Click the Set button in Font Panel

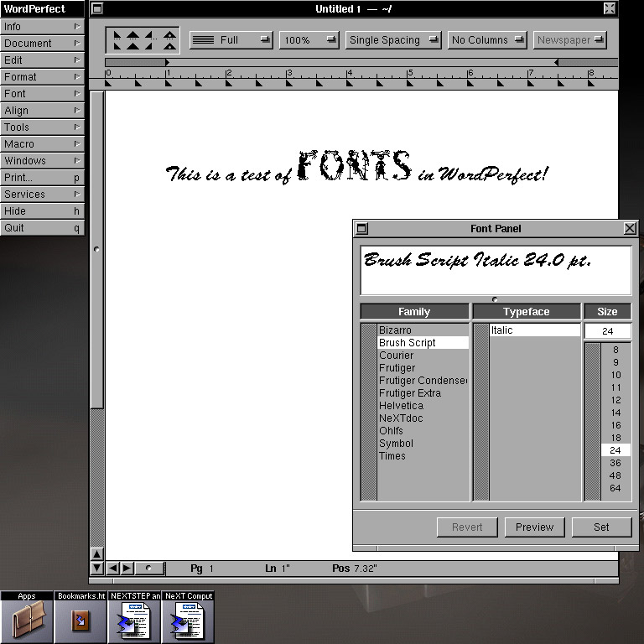(x=602, y=527)
